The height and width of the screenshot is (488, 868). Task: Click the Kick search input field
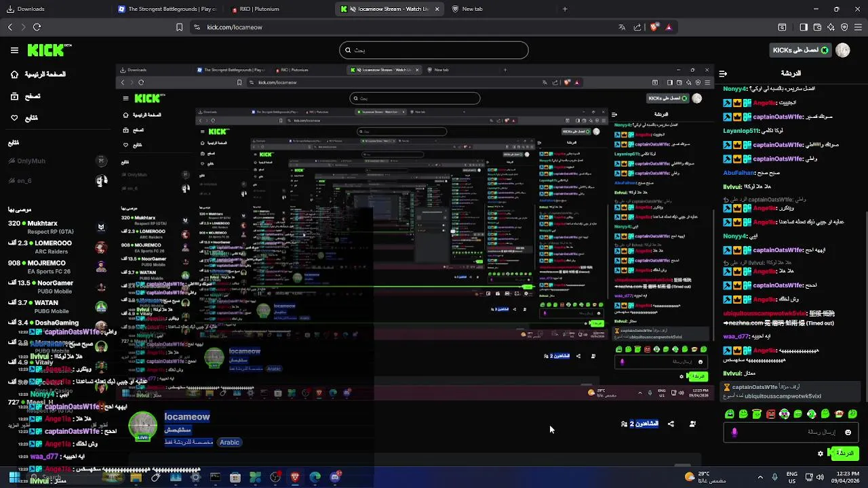pos(434,50)
